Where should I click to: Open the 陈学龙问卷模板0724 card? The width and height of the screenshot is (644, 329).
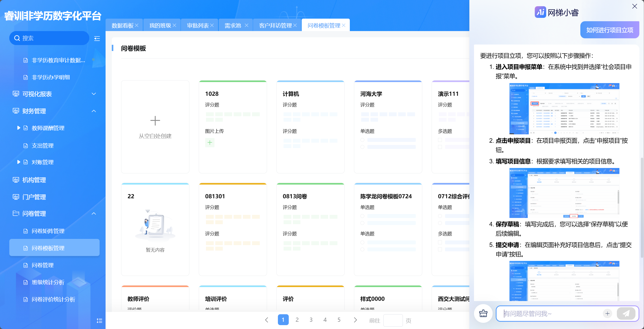pos(388,229)
